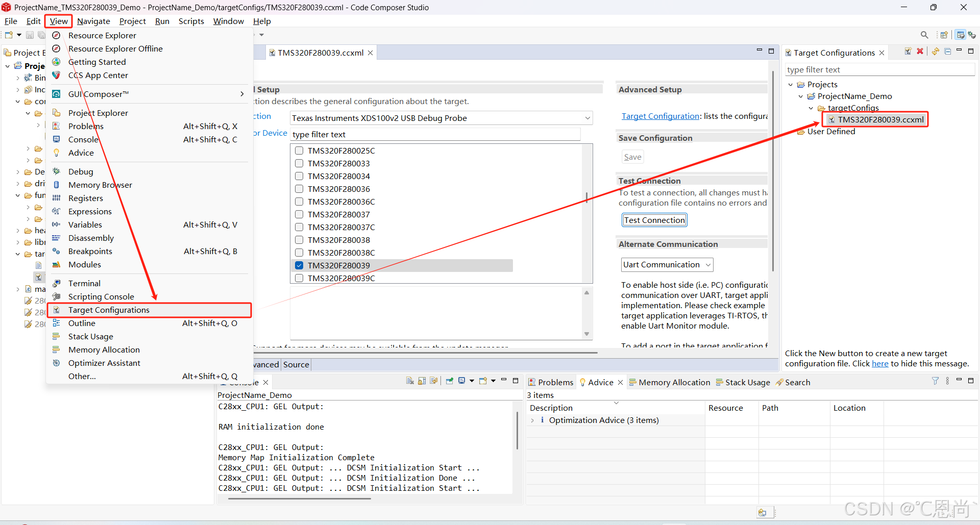Close the TMS320F280039.ccxml editor tab
The image size is (980, 525).
click(371, 53)
